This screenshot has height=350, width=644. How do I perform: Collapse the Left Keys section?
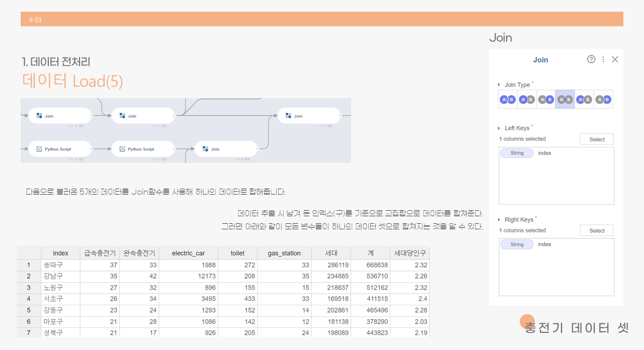[499, 128]
